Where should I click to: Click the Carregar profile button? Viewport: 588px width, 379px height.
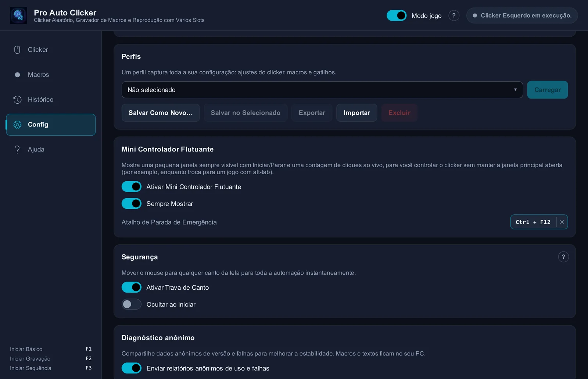(x=548, y=90)
